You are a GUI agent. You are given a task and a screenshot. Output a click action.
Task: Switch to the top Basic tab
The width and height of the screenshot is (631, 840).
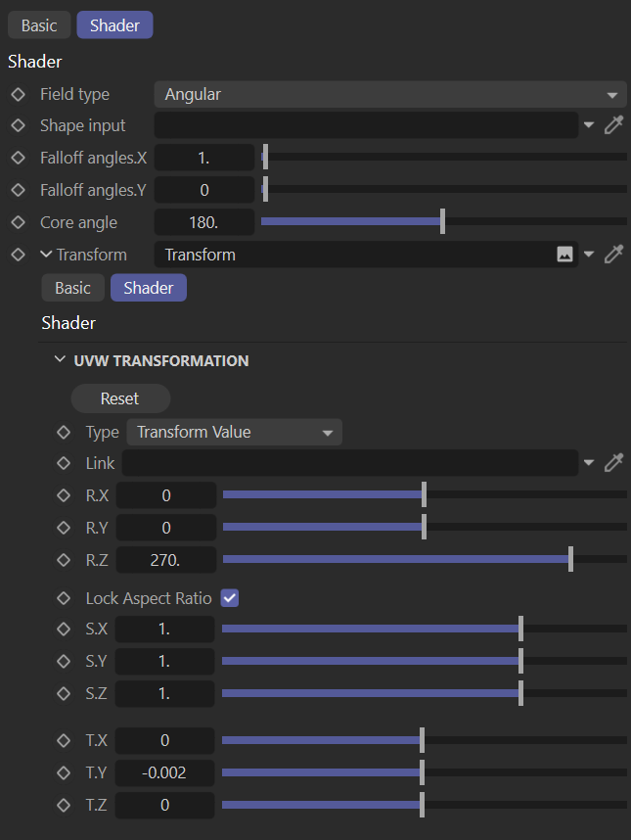point(39,25)
